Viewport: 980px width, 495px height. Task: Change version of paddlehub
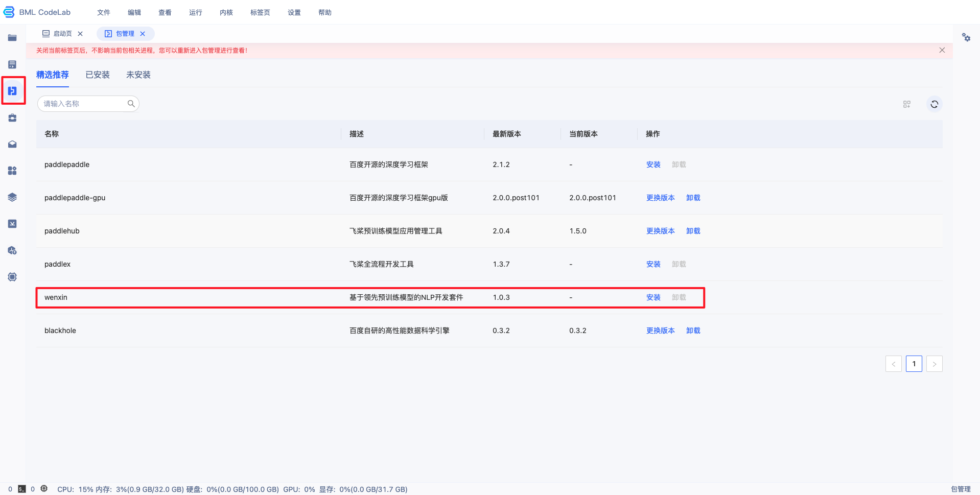(661, 231)
